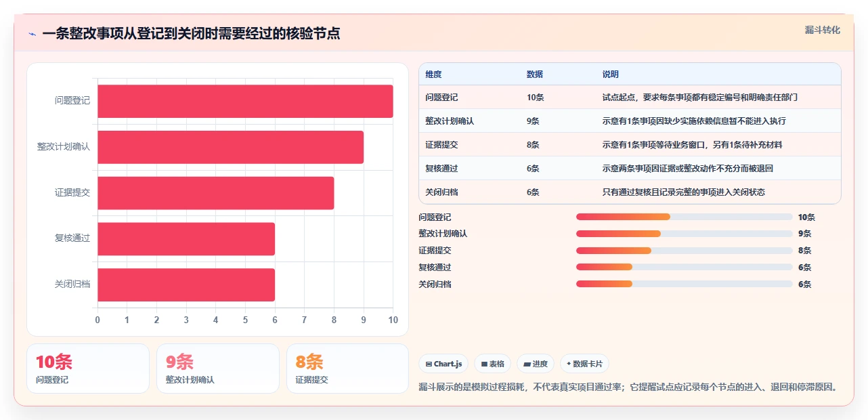868x420 pixels.
Task: Click the 问题登记 bar in the chart
Action: [245, 101]
